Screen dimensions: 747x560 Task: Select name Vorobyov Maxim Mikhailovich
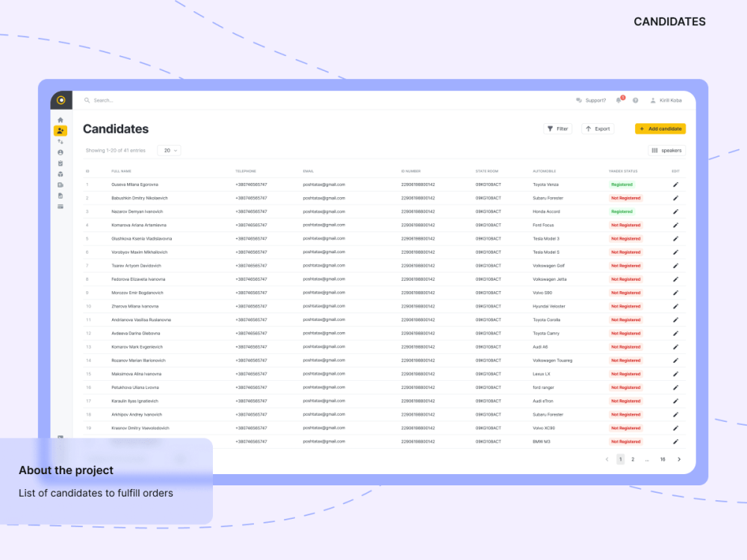[139, 252]
